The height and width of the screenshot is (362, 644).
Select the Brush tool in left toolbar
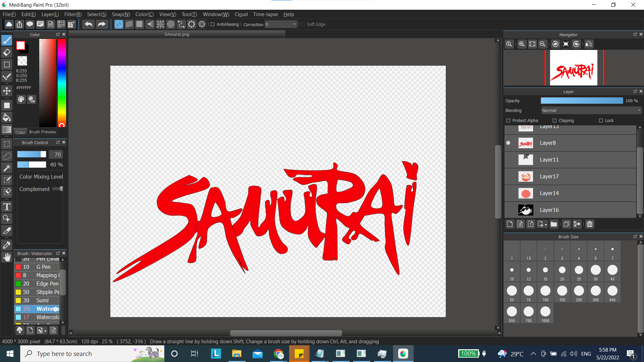pyautogui.click(x=7, y=40)
